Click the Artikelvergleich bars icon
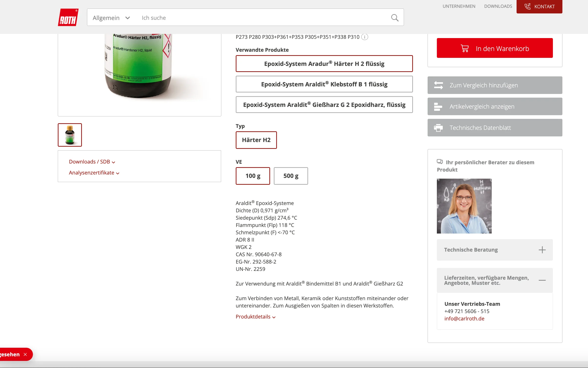 coord(438,106)
